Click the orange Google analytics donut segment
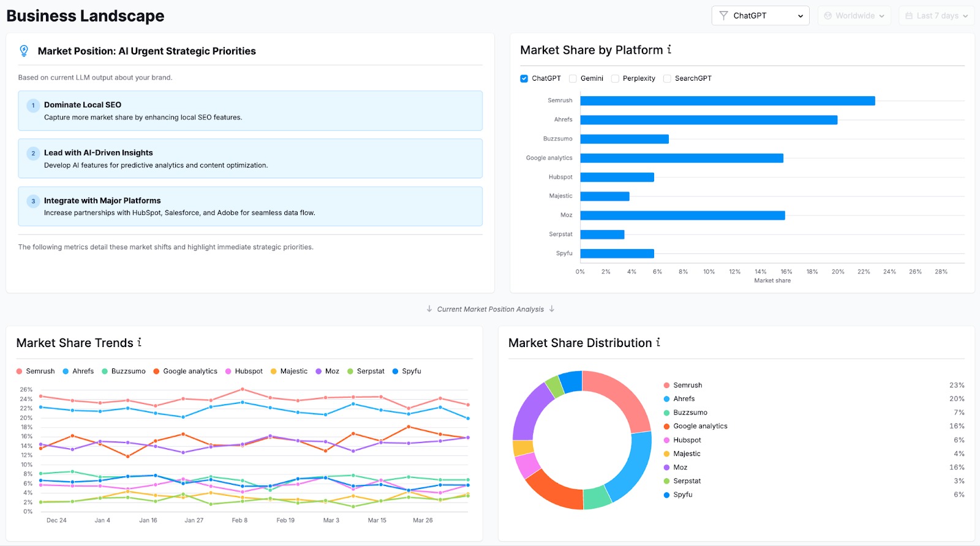This screenshot has width=980, height=546. click(x=552, y=491)
